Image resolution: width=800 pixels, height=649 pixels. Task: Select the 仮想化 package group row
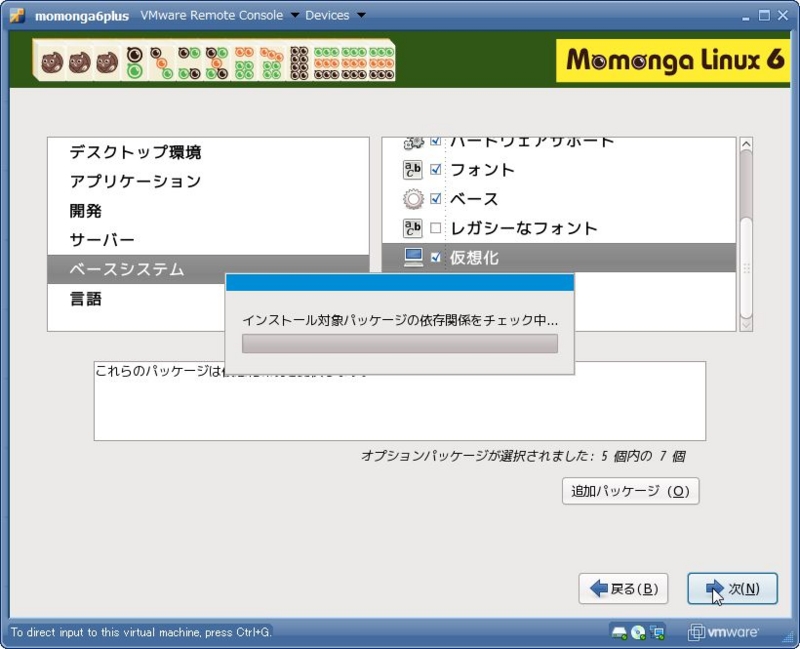(x=559, y=257)
